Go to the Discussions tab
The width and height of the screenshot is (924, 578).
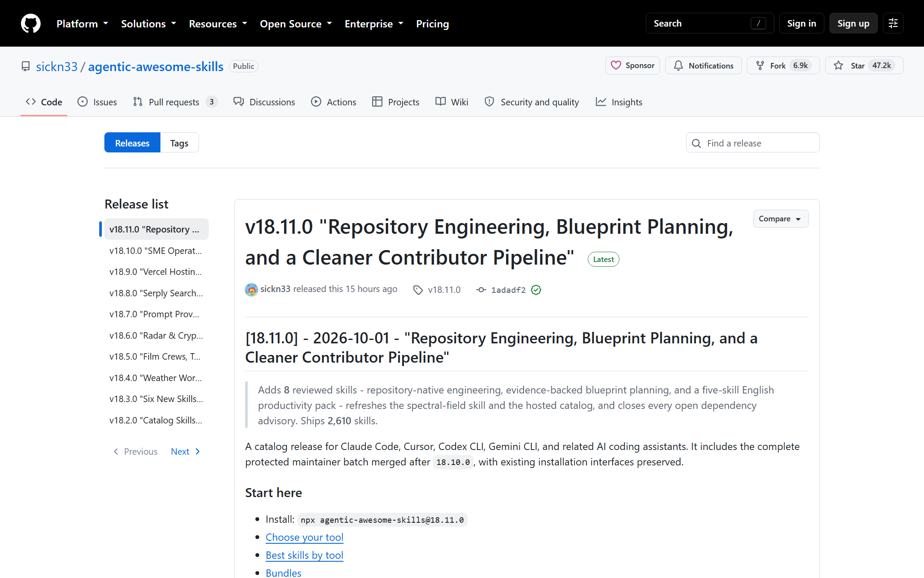264,102
